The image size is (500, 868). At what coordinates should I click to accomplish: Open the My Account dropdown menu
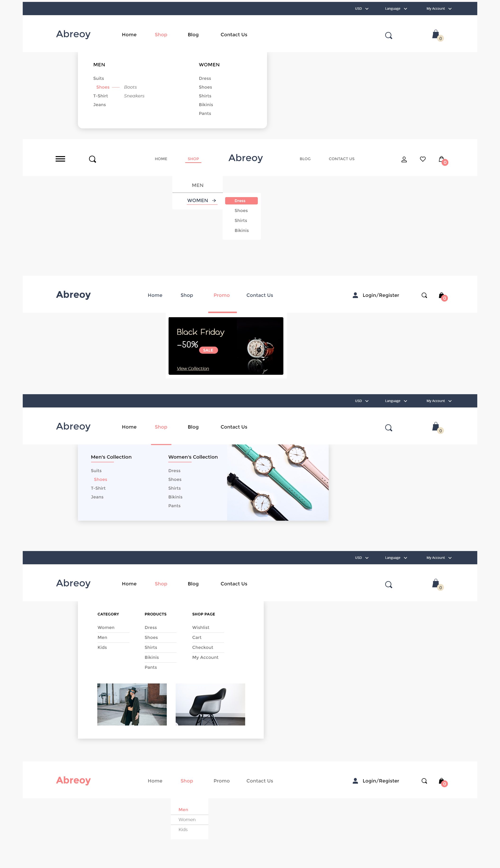[437, 8]
